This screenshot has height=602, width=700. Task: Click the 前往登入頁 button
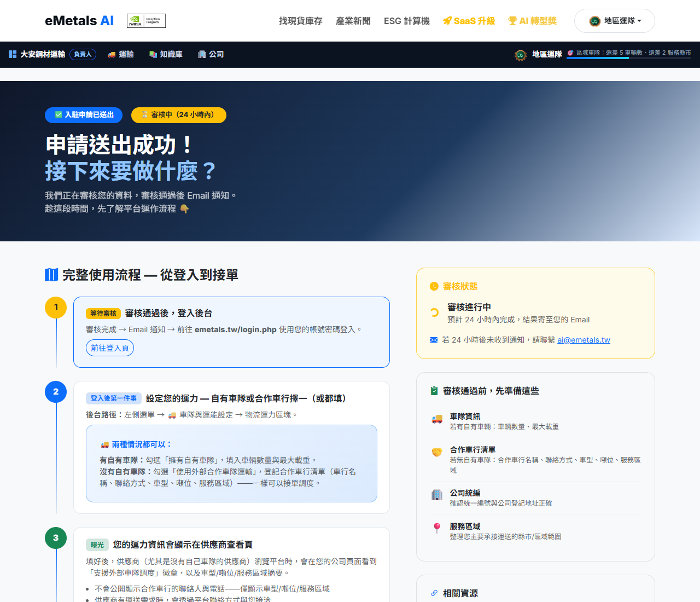coord(110,348)
